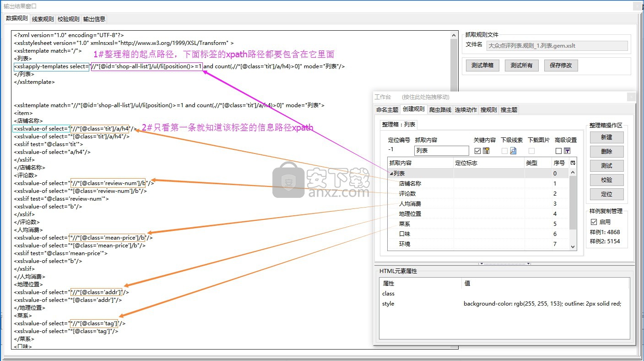Switch to the 数据规则 tab

tap(17, 18)
